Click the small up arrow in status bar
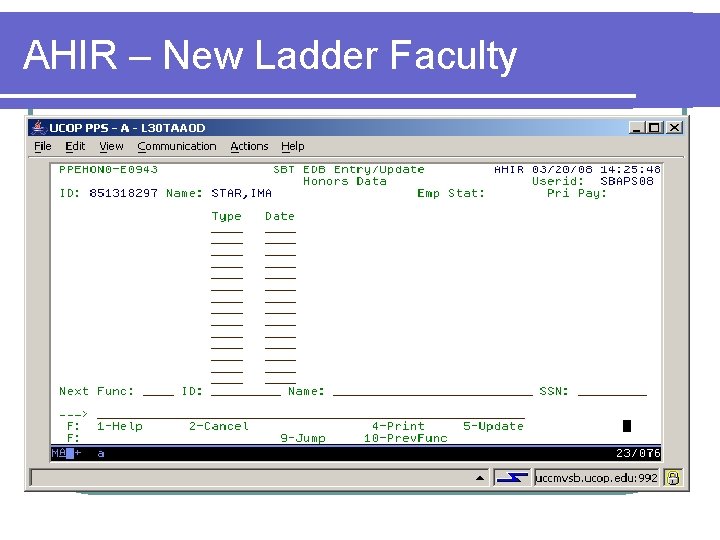Screen dimensions: 720x540 (480, 478)
